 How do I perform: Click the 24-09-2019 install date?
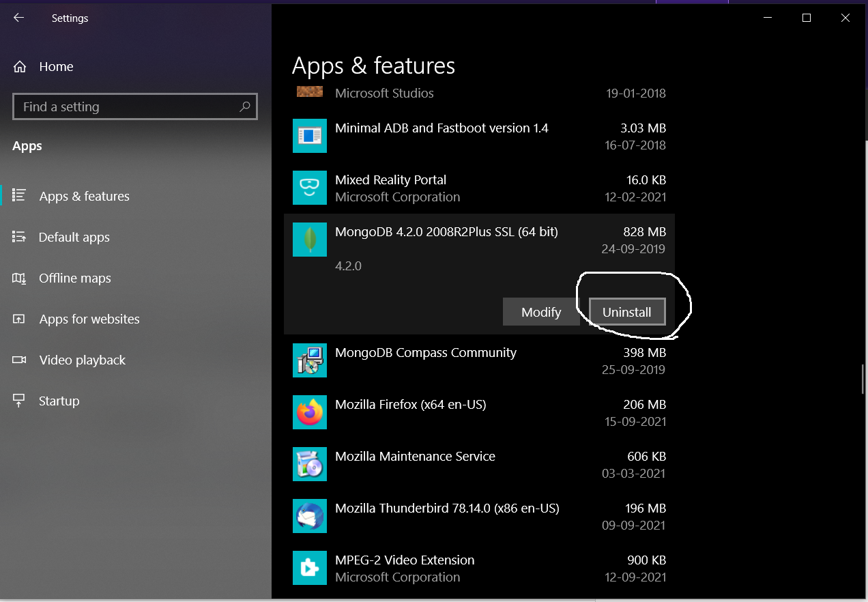(633, 249)
